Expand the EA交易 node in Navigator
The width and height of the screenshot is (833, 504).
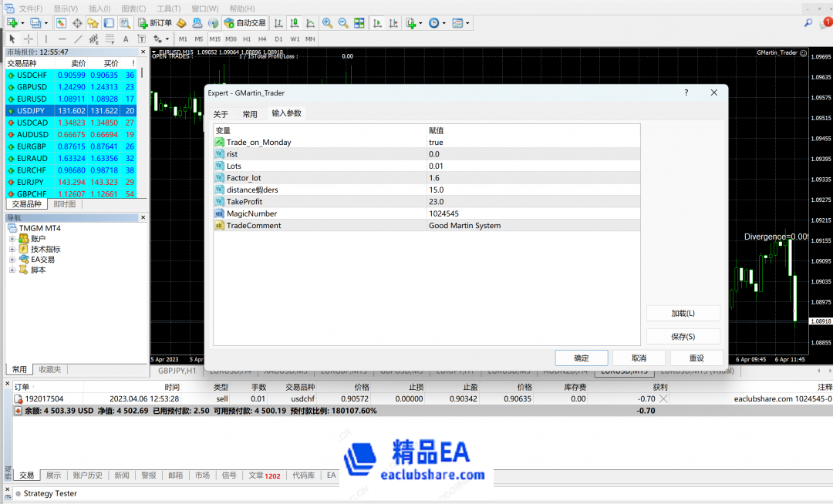point(14,260)
